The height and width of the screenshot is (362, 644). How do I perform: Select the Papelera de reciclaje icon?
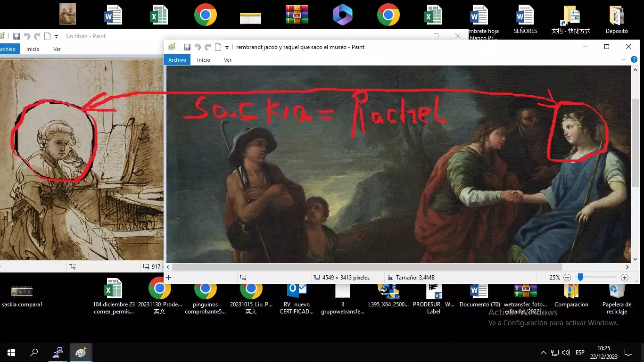[x=617, y=299]
